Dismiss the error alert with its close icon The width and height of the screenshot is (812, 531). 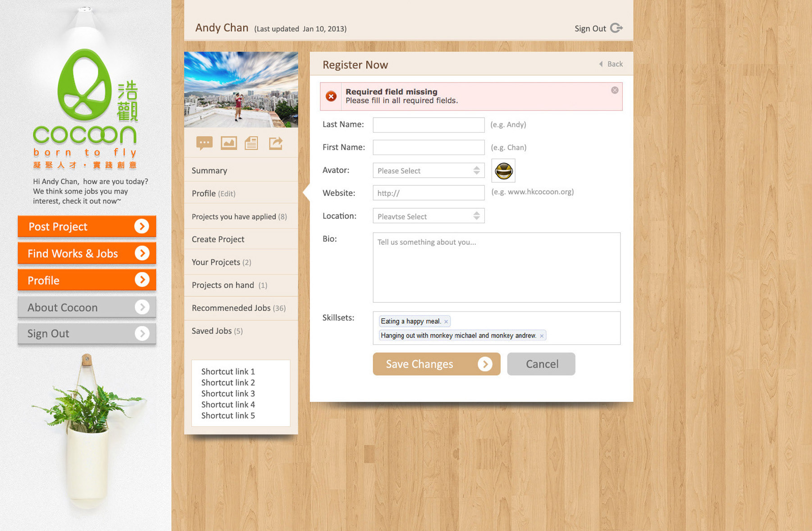(615, 90)
